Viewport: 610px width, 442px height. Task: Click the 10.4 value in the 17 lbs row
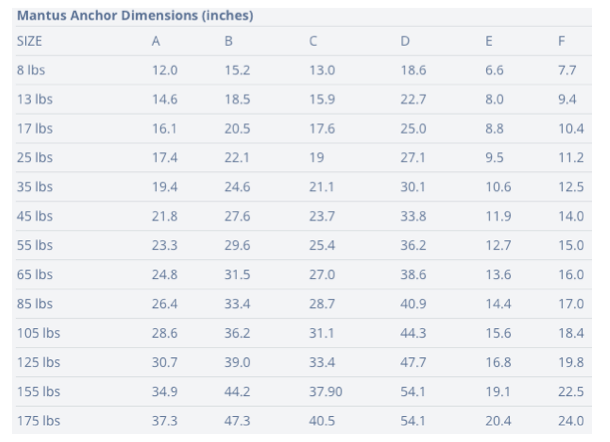(571, 129)
